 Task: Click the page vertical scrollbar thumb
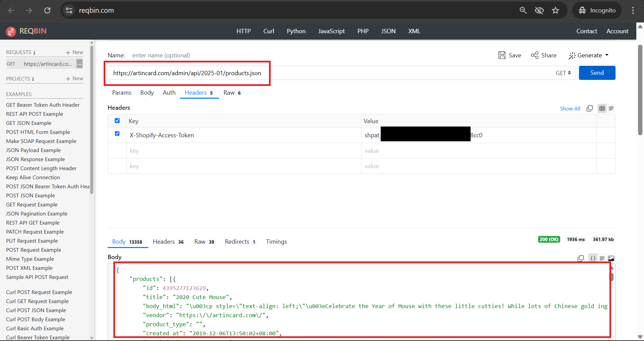click(x=640, y=90)
